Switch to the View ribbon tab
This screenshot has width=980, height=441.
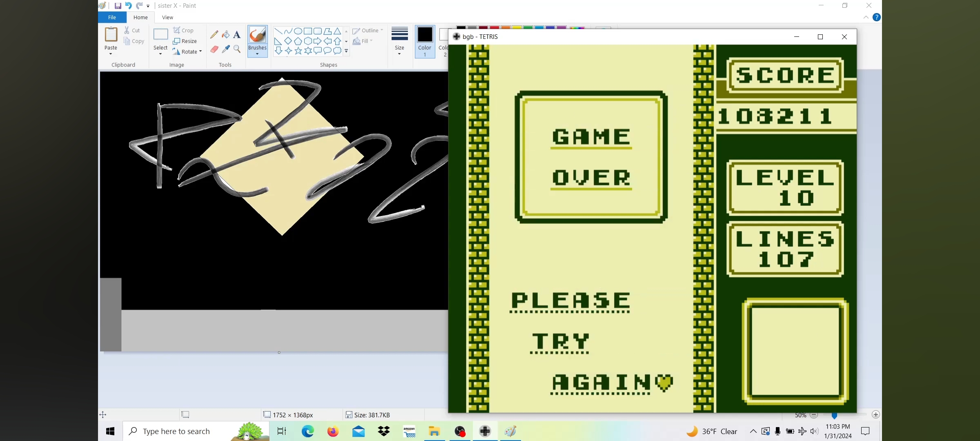click(167, 17)
